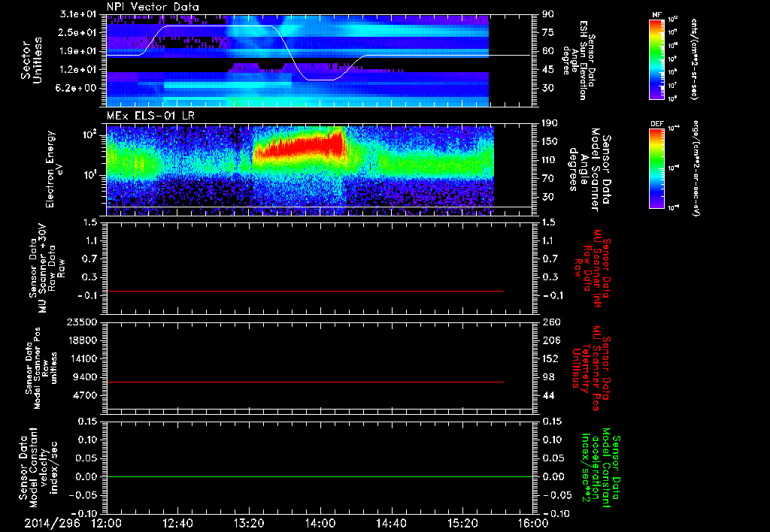Click the '70' scanner angle tick label
This screenshot has width=770, height=532.
click(x=547, y=179)
